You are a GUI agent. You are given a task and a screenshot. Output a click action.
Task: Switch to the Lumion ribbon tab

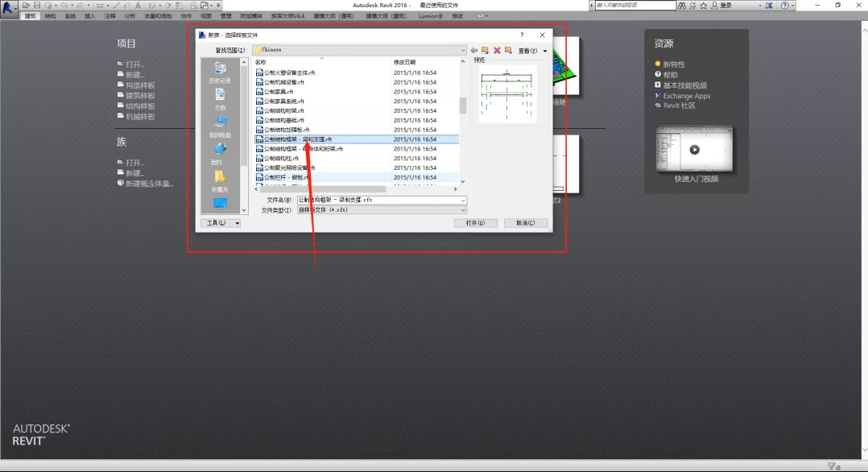431,16
